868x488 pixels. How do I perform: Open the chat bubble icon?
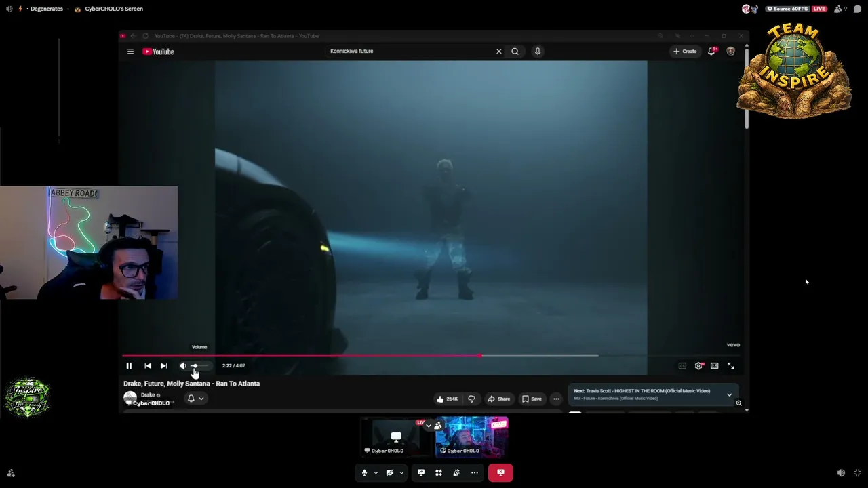(858, 9)
